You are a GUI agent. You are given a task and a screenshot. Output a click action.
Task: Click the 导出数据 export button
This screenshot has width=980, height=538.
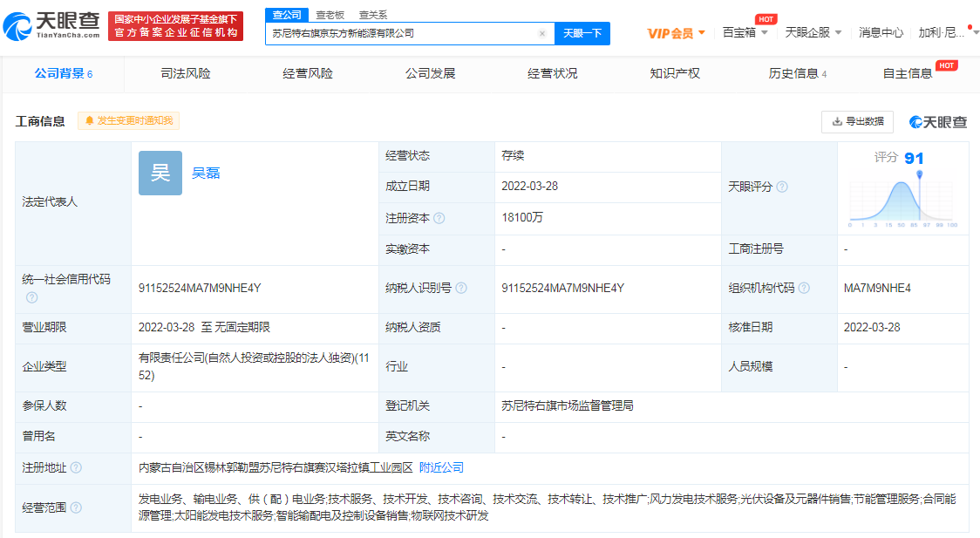(x=858, y=122)
